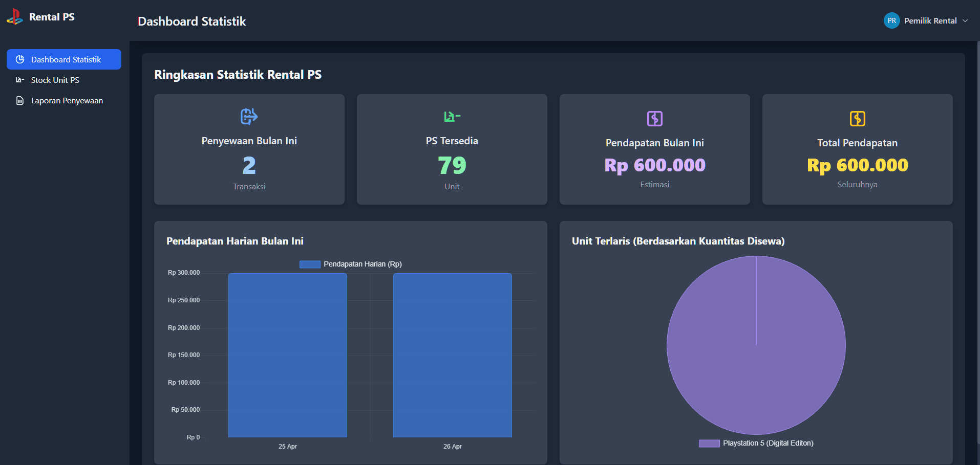Click the 26 Apr axis label
This screenshot has height=465, width=980.
[x=453, y=447]
